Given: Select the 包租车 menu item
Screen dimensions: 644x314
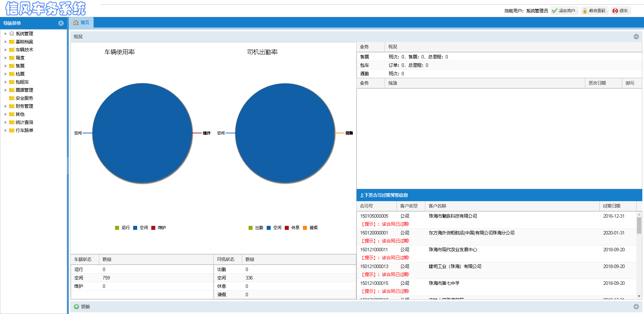Looking at the screenshot, I should point(22,82).
